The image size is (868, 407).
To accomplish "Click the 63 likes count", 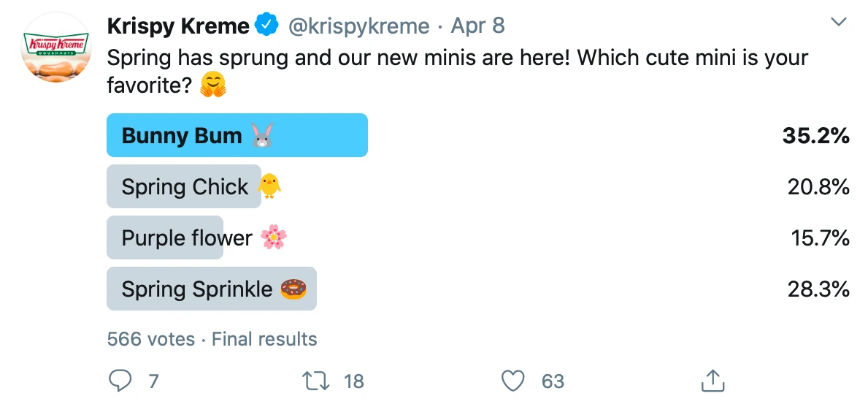I will [553, 381].
